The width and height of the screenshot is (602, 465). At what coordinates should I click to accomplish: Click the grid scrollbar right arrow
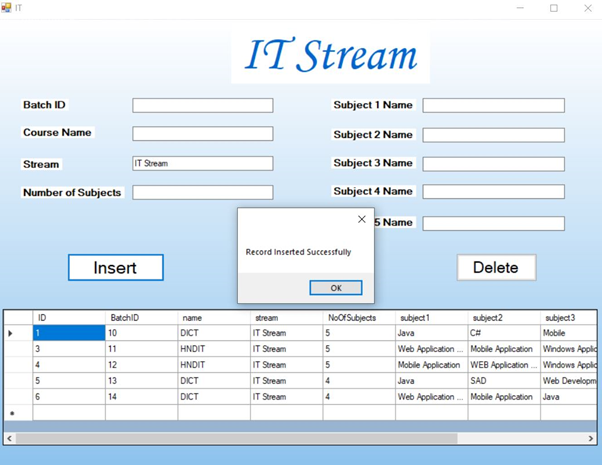tap(591, 438)
